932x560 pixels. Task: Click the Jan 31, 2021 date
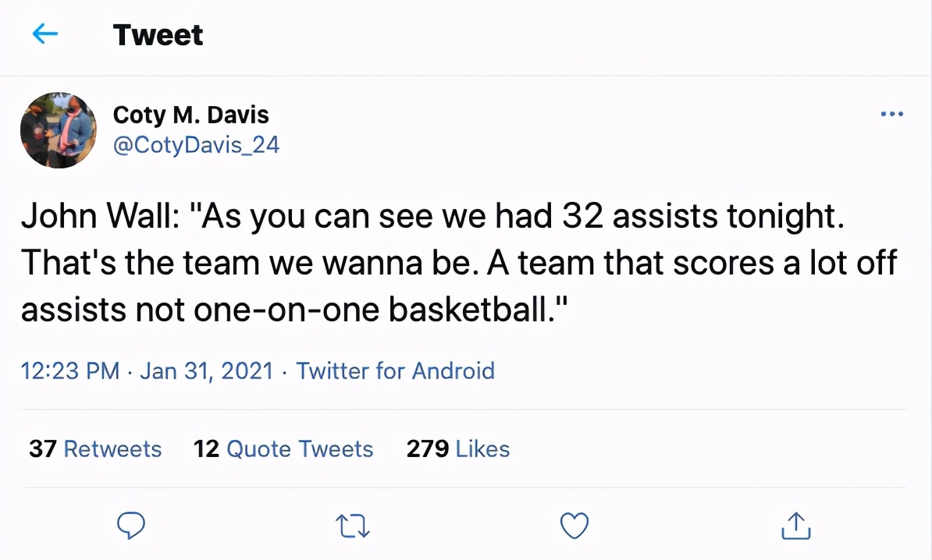click(206, 370)
